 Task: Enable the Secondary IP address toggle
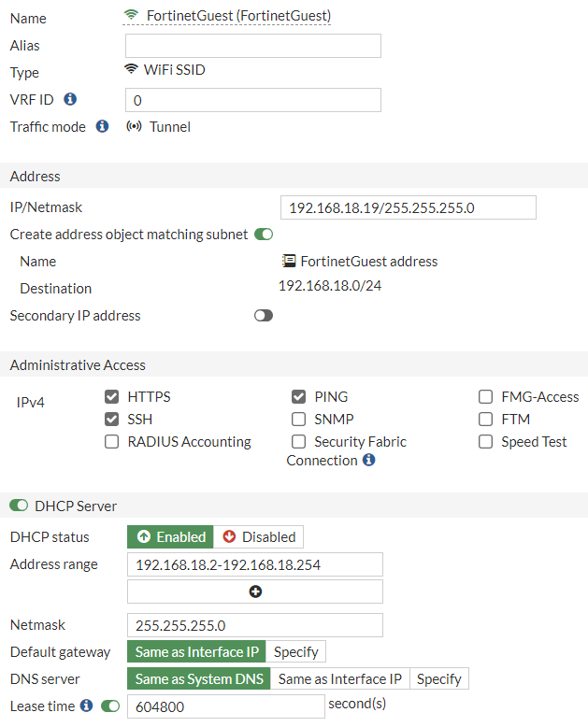coord(264,316)
